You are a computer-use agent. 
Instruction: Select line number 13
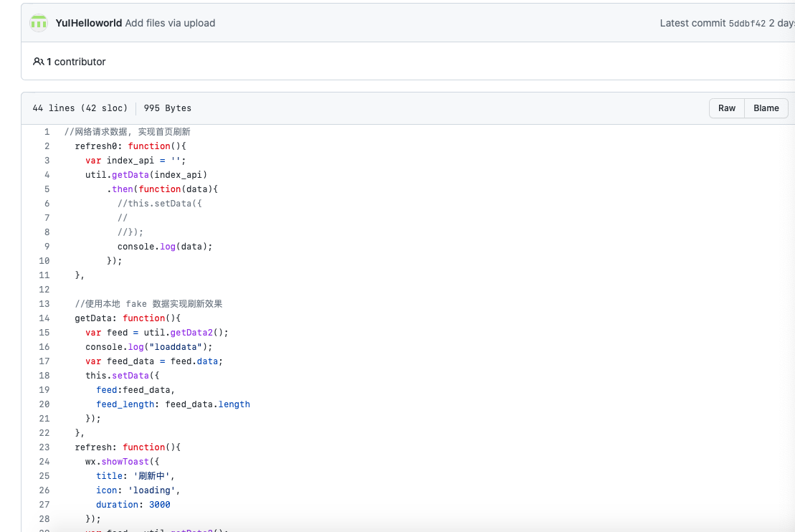pos(44,304)
